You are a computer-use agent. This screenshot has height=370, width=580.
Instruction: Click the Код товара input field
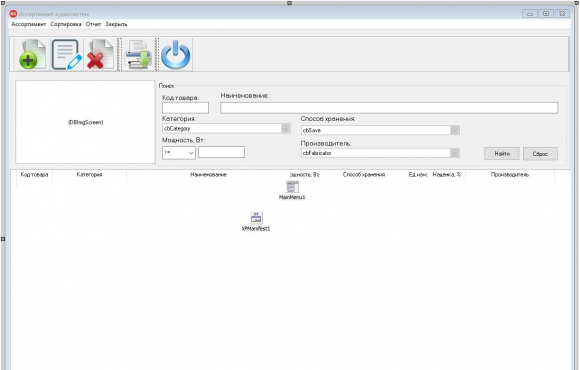[185, 108]
